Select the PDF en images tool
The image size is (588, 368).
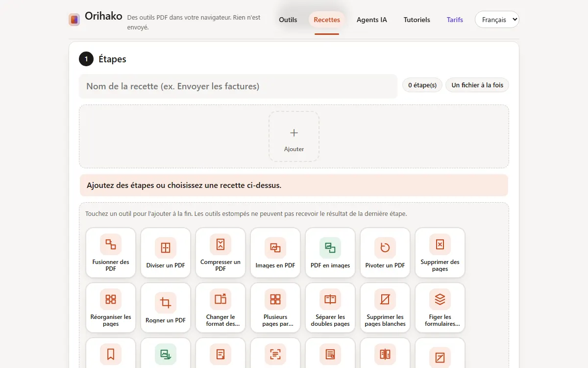click(x=330, y=253)
